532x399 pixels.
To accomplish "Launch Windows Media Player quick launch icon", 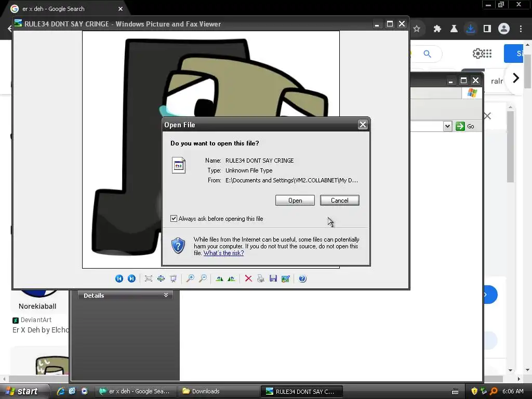I will click(85, 391).
